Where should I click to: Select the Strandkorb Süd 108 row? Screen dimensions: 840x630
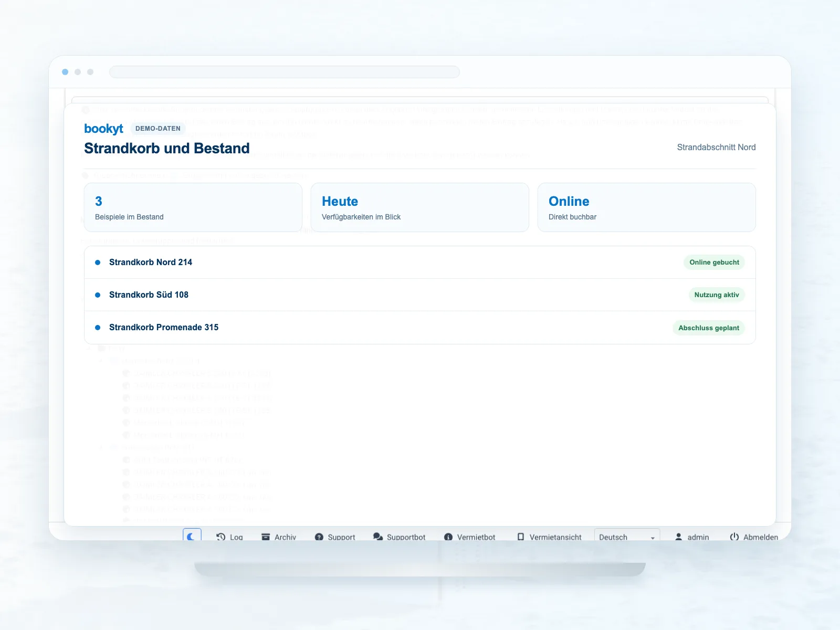point(420,295)
